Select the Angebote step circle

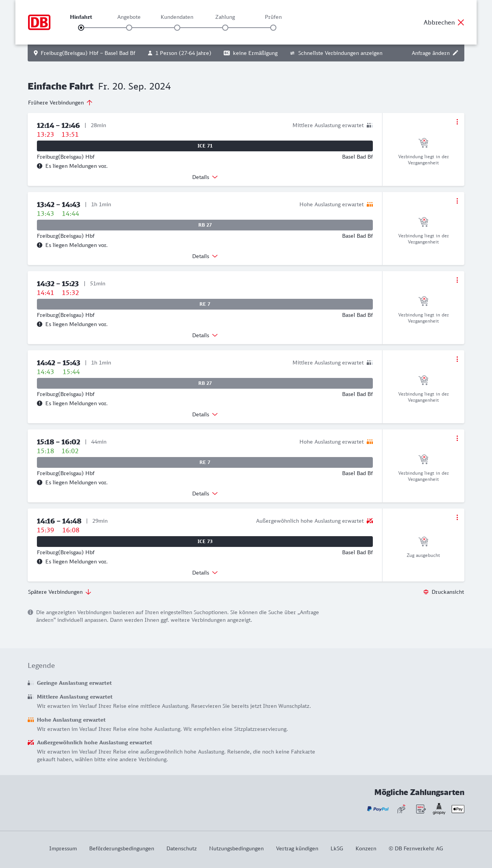(129, 28)
